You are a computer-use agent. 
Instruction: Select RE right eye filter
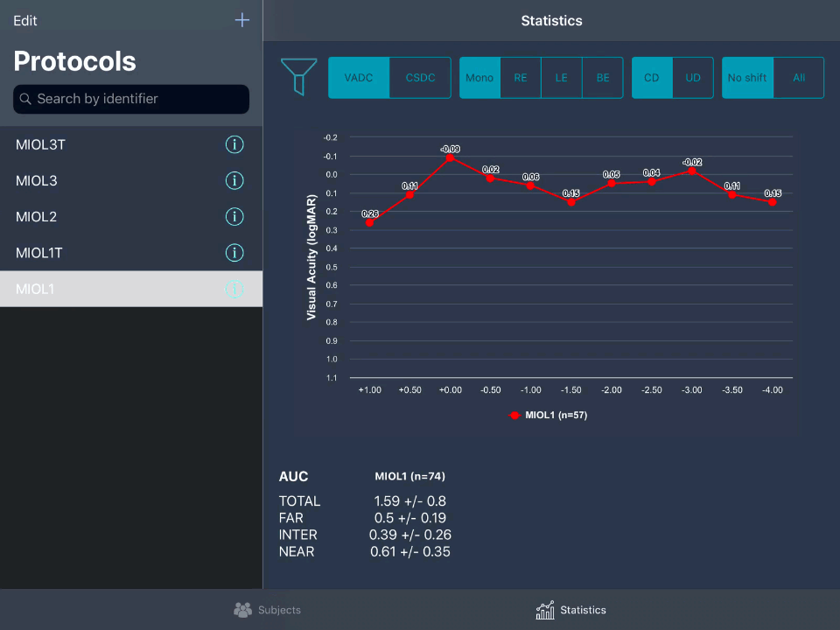(520, 78)
